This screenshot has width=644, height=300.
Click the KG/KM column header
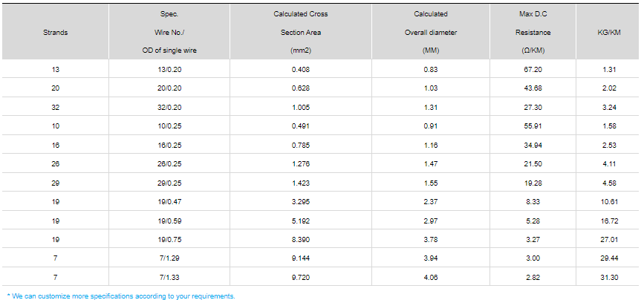click(609, 33)
